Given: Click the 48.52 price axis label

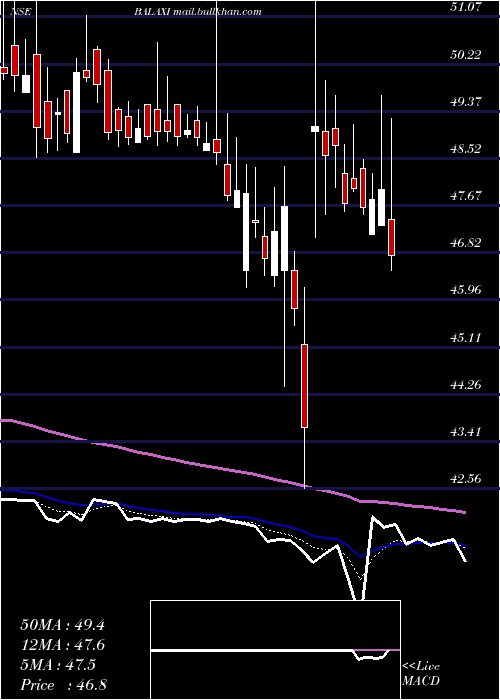Looking at the screenshot, I should 466,149.
